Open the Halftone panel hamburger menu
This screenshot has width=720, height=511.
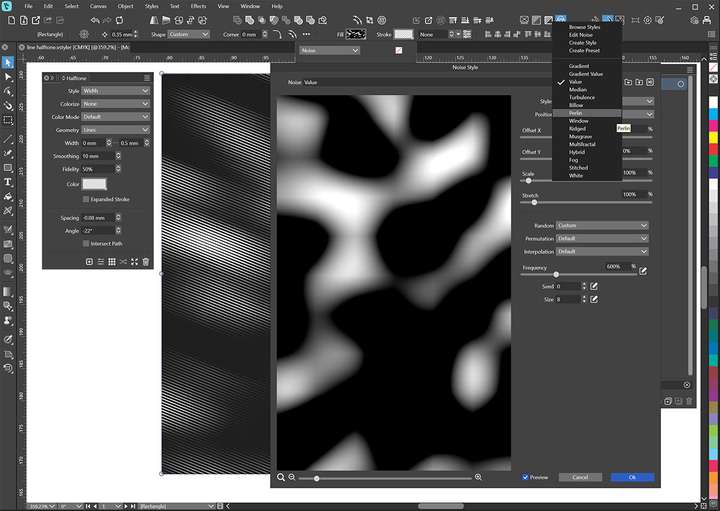point(147,77)
